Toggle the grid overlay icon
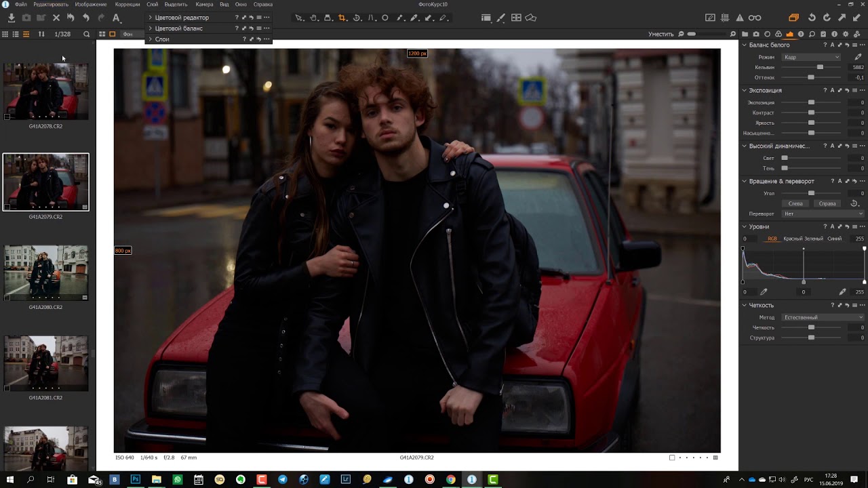 [x=725, y=18]
